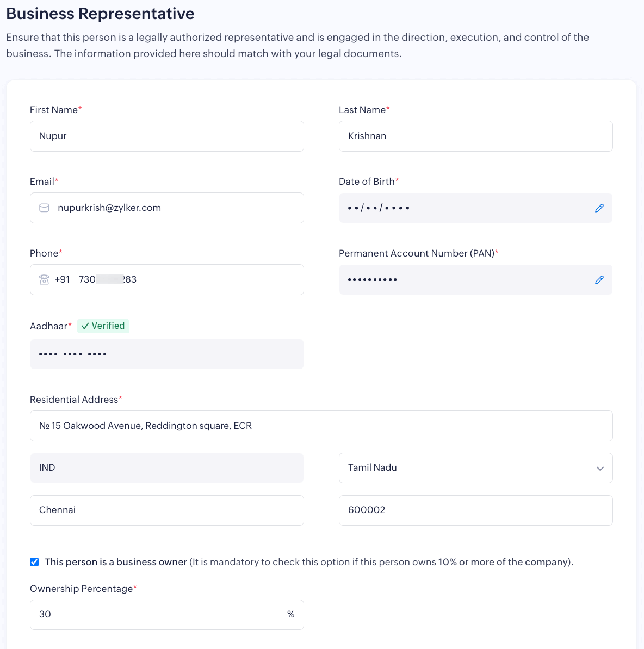Click the green Verified badge near Aadhaar
This screenshot has width=644, height=649.
tap(103, 326)
